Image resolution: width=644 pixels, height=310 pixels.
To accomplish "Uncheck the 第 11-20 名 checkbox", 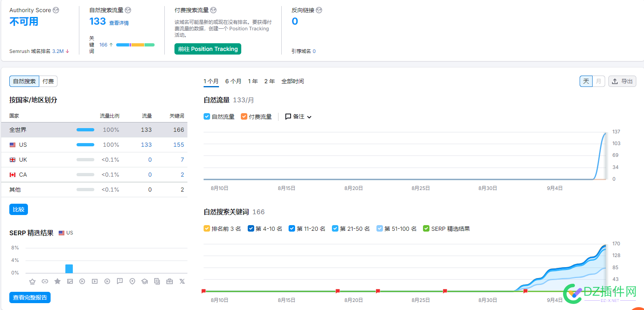I will pyautogui.click(x=292, y=228).
